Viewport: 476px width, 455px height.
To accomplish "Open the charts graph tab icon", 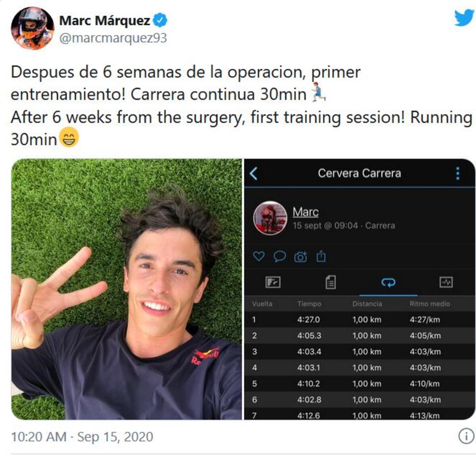I will pos(446,282).
